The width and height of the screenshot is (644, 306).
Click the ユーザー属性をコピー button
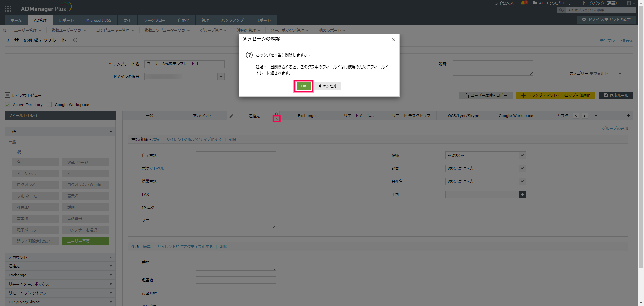(486, 95)
